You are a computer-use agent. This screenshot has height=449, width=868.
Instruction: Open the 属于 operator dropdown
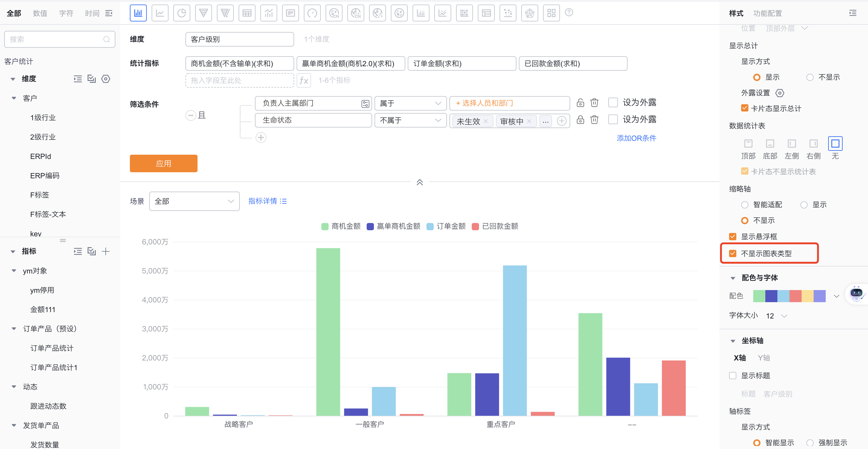410,103
